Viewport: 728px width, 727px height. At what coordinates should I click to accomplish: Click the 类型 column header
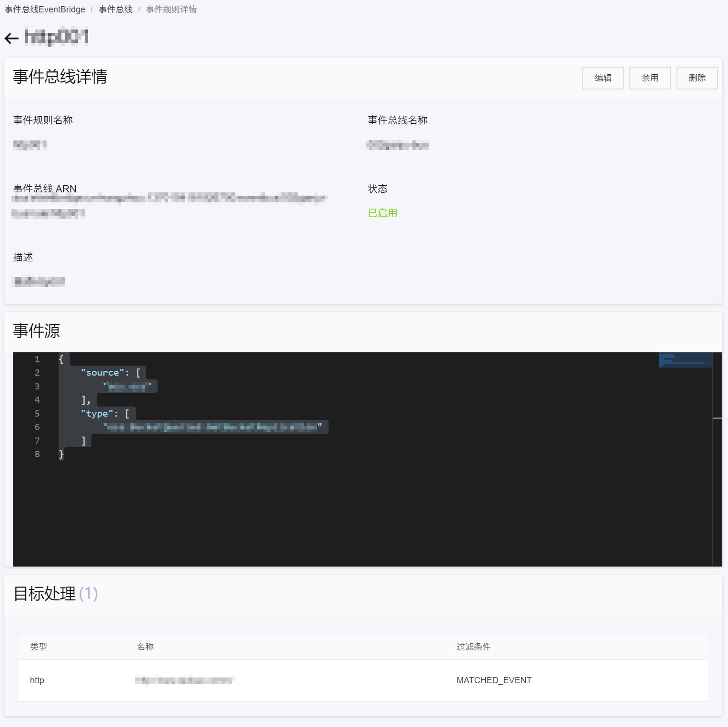(x=39, y=647)
